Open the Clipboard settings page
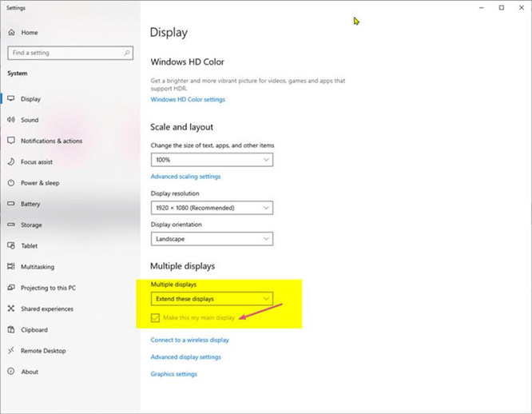The height and width of the screenshot is (414, 532). 34,330
